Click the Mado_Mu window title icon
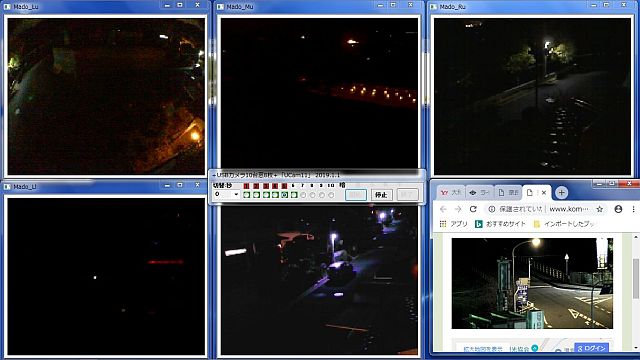Image resolution: width=640 pixels, height=360 pixels. (x=220, y=7)
